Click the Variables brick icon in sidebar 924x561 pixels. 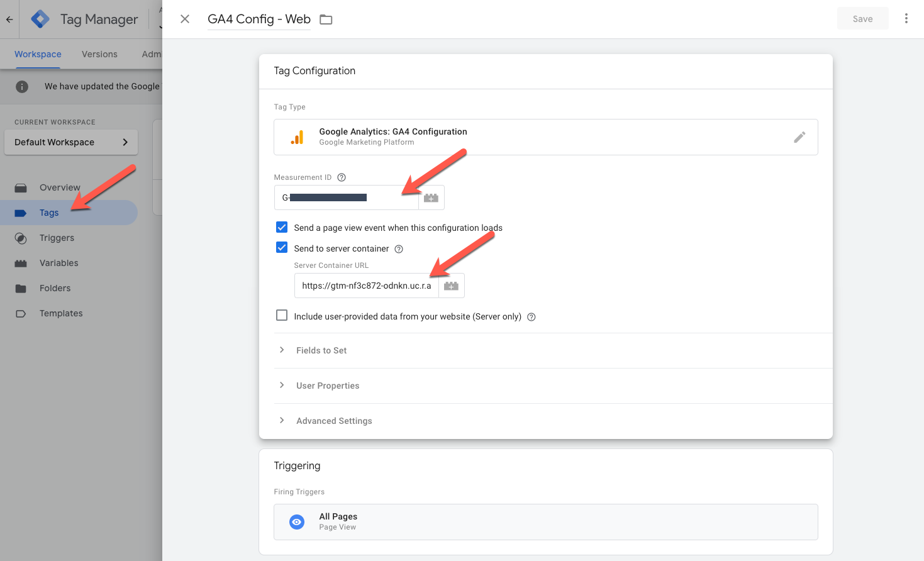[21, 263]
